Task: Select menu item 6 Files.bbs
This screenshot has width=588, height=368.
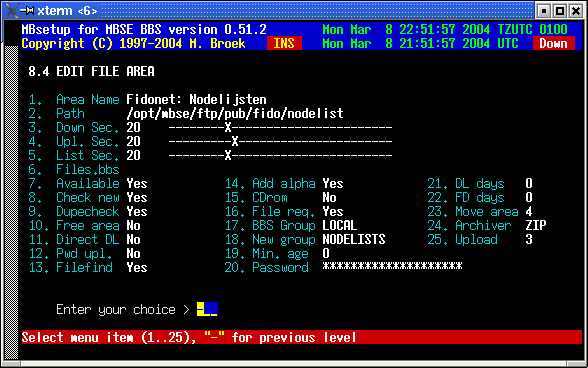Action: 74,170
